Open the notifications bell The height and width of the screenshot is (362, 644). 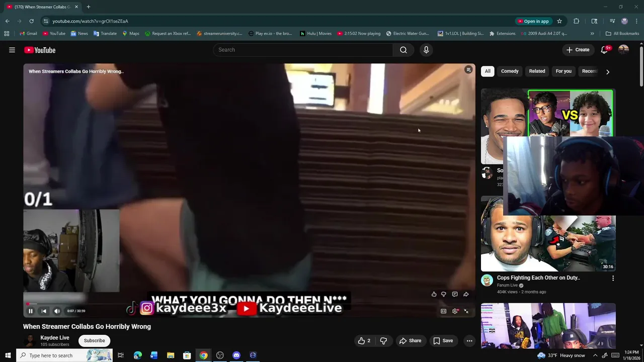pyautogui.click(x=605, y=50)
